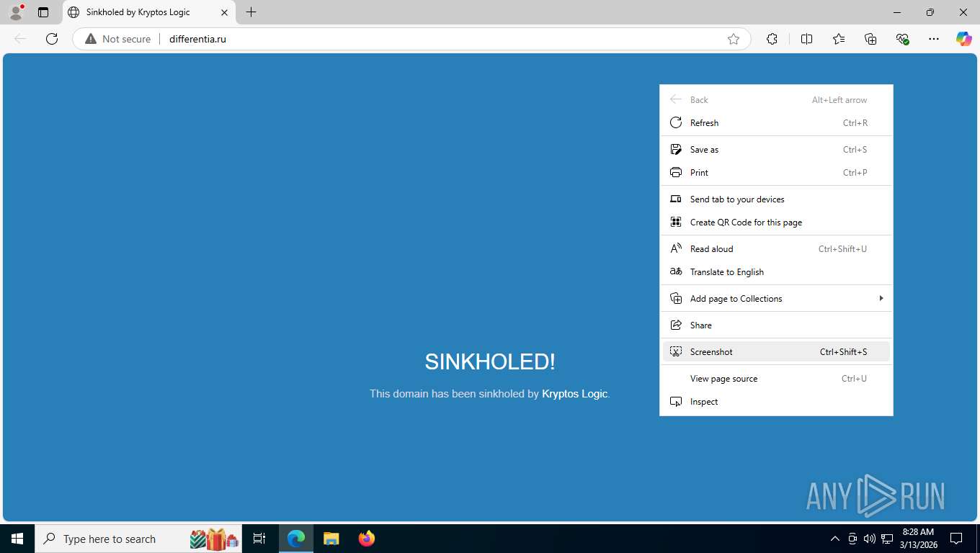The width and height of the screenshot is (980, 553).
Task: Expand Add page to Collections submenu
Action: pos(776,299)
